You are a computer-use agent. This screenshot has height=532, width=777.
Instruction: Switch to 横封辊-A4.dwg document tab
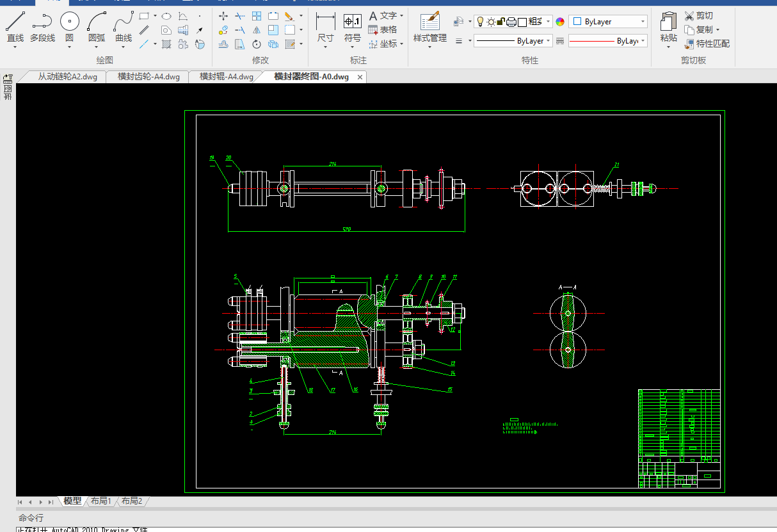[x=226, y=77]
